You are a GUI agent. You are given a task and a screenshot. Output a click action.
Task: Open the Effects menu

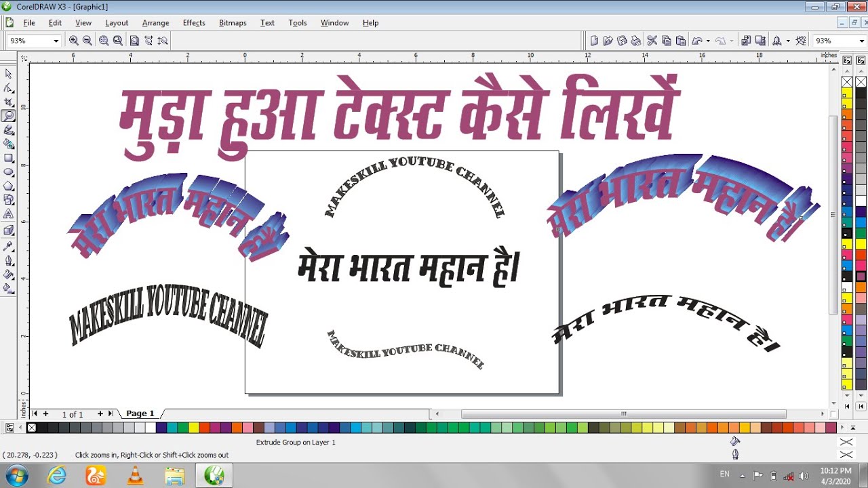tap(194, 22)
